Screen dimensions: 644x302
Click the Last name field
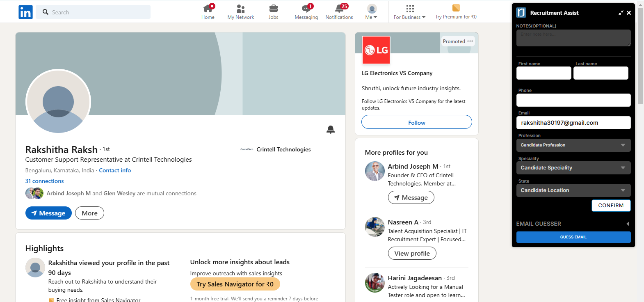[x=601, y=73]
